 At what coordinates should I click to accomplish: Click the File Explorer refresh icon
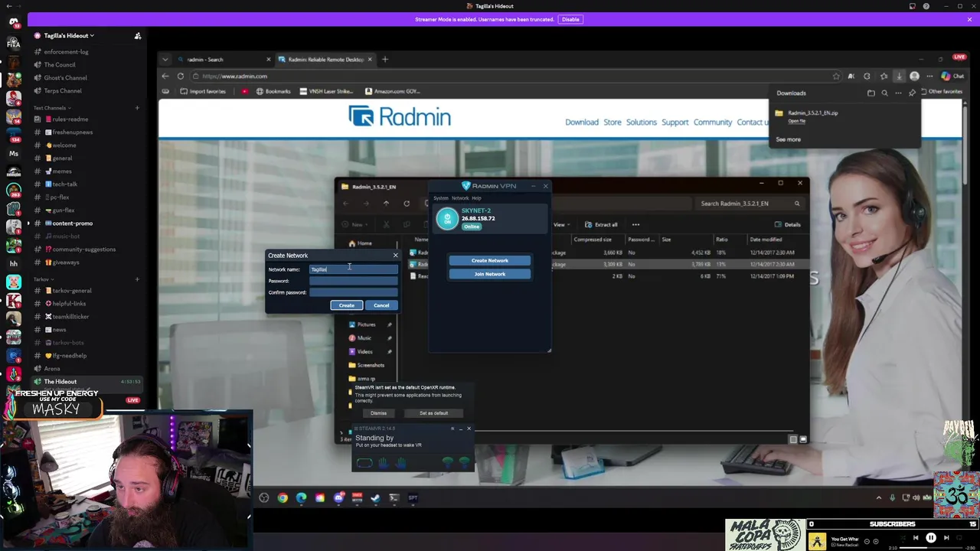click(407, 204)
